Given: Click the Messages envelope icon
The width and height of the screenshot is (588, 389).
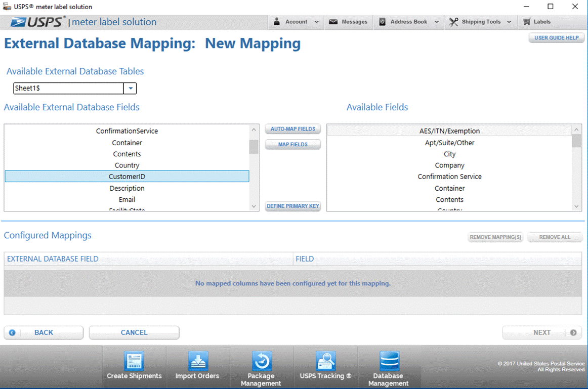Looking at the screenshot, I should pyautogui.click(x=333, y=22).
